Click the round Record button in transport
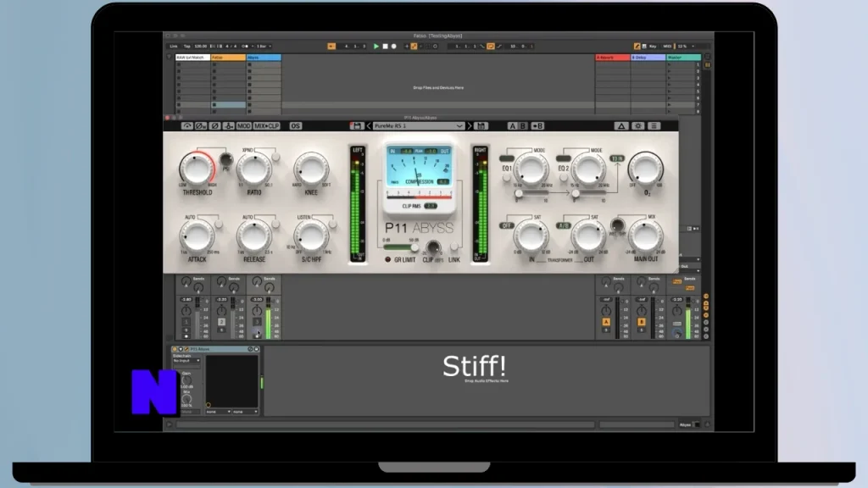Image resolution: width=868 pixels, height=488 pixels. coord(393,47)
